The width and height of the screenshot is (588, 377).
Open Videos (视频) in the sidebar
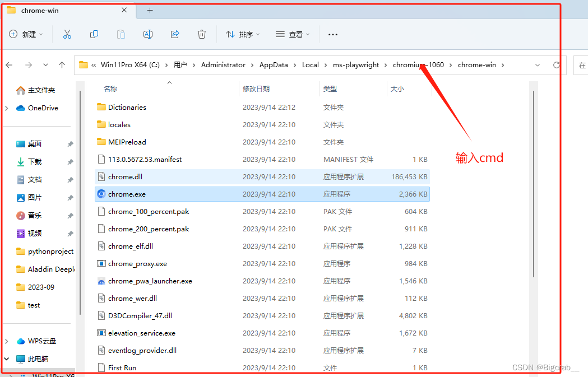[x=29, y=234]
